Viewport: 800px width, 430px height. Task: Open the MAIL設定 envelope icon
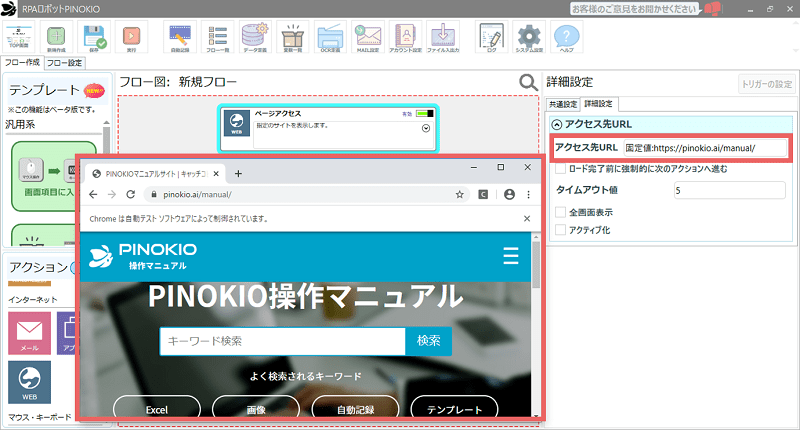pyautogui.click(x=368, y=37)
